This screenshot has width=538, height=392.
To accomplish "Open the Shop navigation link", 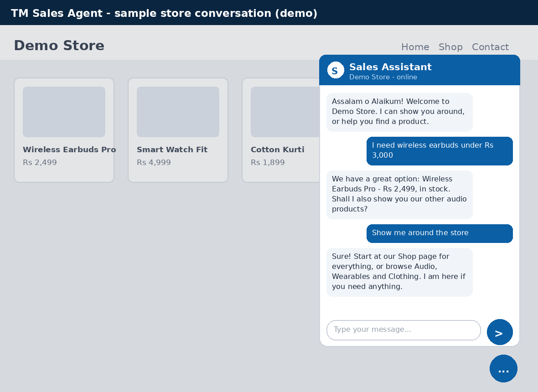I will point(450,47).
